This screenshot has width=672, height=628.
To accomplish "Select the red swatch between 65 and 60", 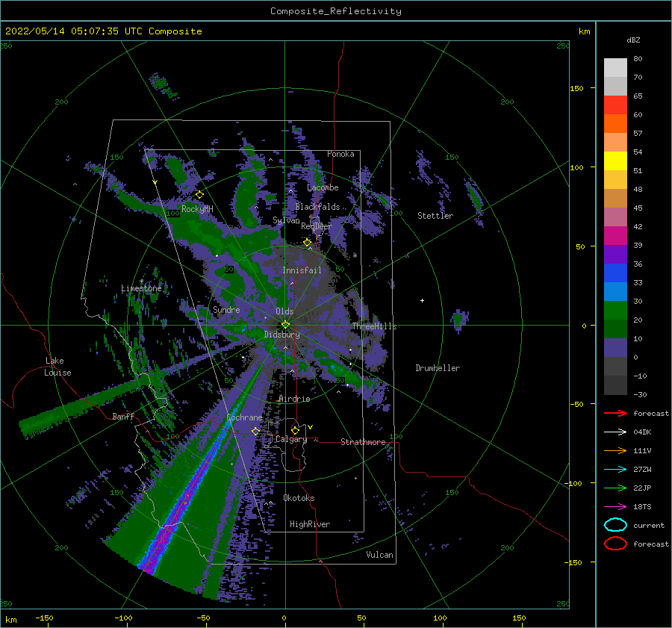I will (x=615, y=105).
